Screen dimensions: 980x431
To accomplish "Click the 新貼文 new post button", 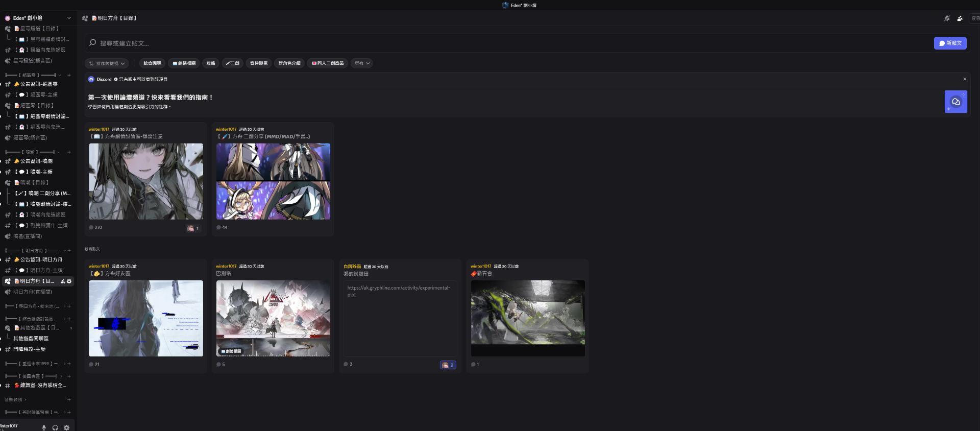I will 950,43.
